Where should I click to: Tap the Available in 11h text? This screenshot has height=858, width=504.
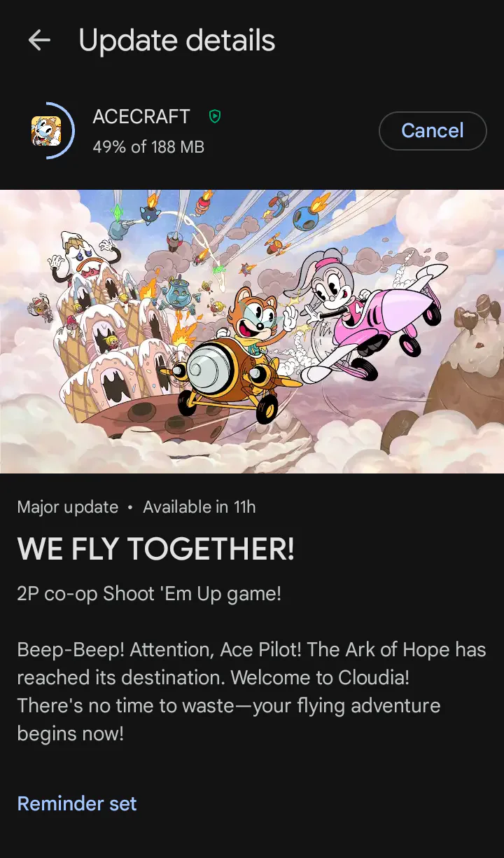[x=199, y=507]
